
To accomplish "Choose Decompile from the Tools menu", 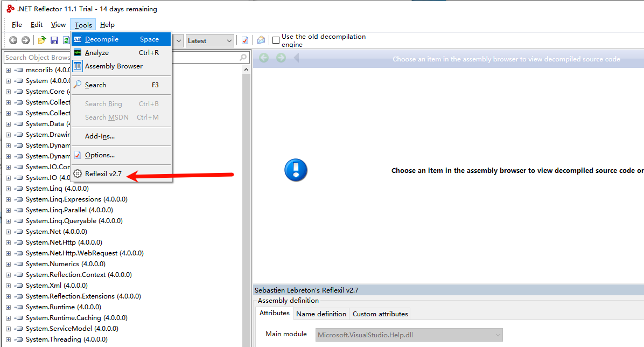I will [x=121, y=39].
